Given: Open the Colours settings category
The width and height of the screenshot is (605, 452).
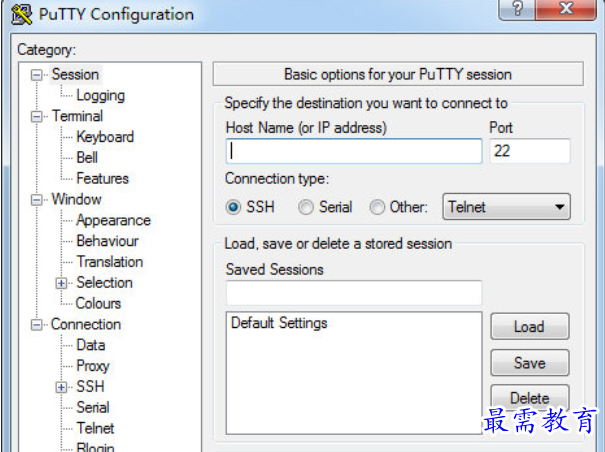Looking at the screenshot, I should [98, 303].
